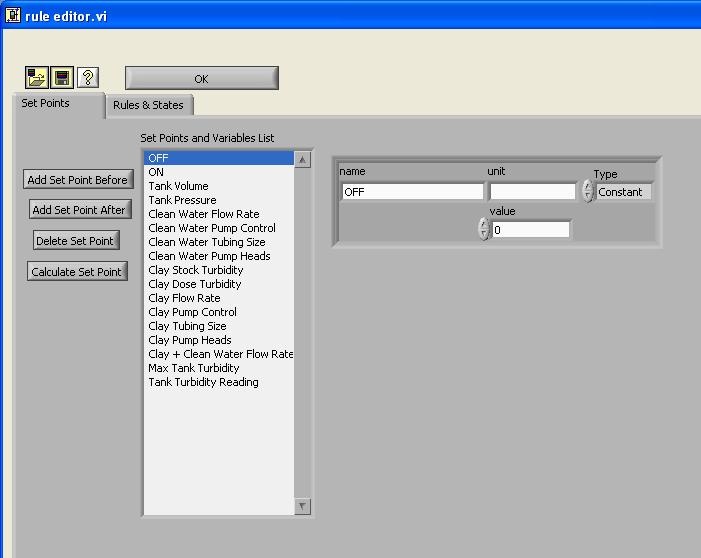Select ON in the set points list

coord(219,172)
